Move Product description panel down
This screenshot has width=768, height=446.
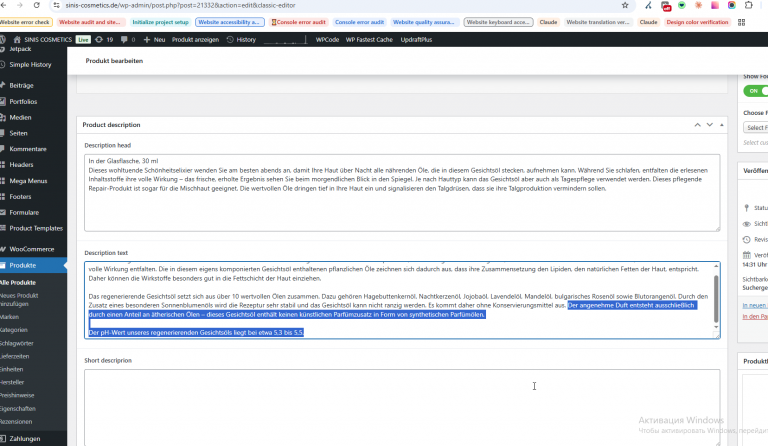[710, 125]
